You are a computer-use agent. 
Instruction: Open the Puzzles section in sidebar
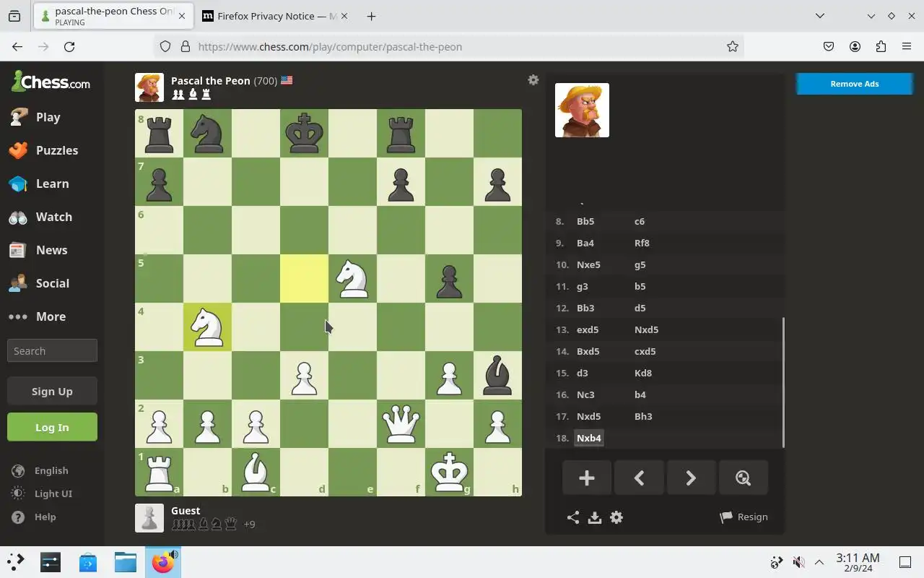(51, 150)
